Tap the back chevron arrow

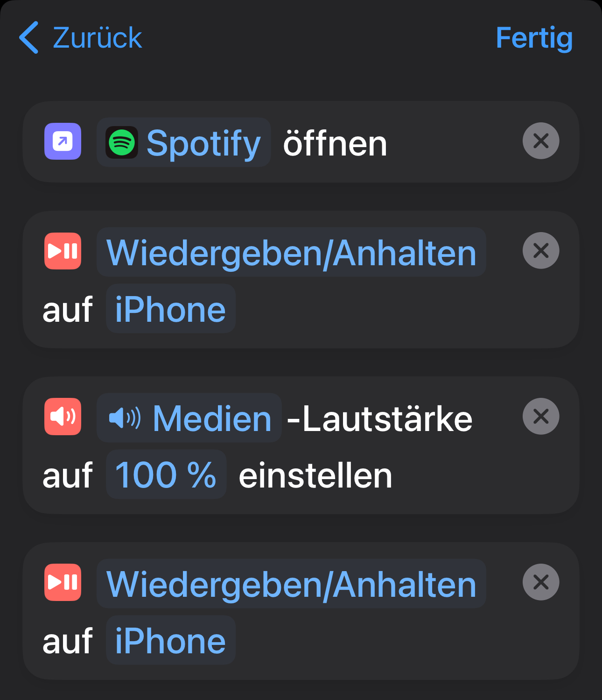pyautogui.click(x=29, y=38)
